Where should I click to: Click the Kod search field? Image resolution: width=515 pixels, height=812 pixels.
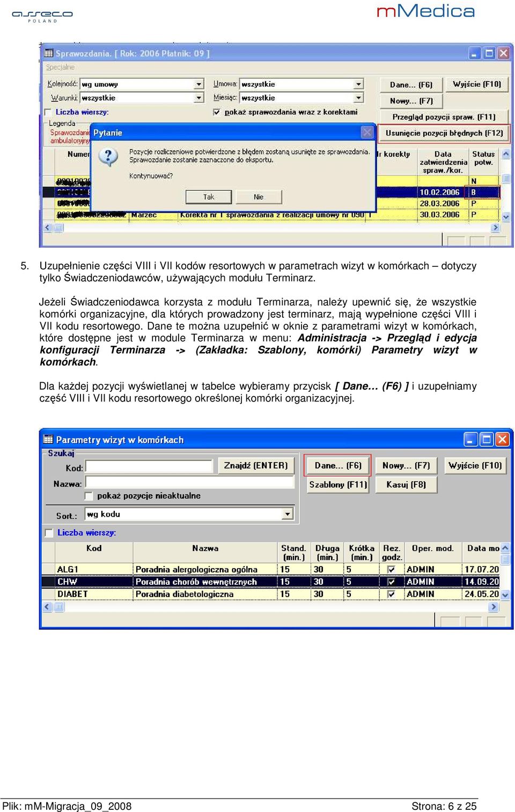[x=149, y=467]
